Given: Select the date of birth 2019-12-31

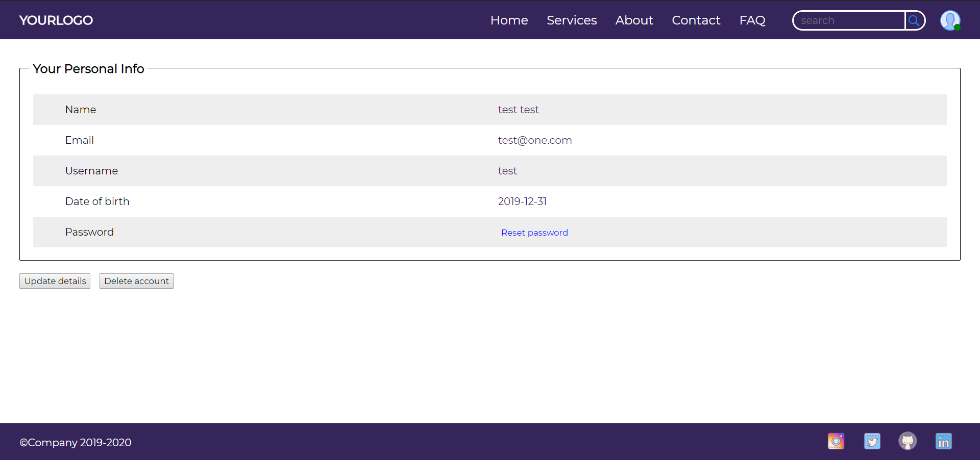Looking at the screenshot, I should [x=522, y=201].
